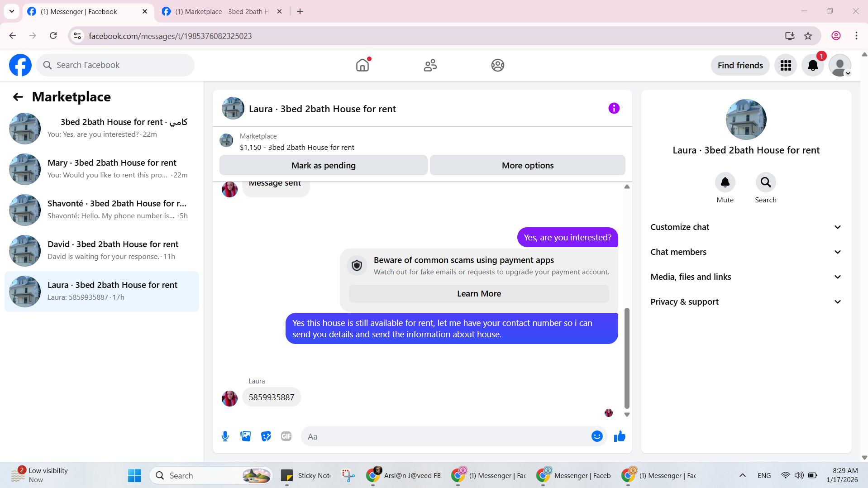Choose a sticker icon

(266, 436)
